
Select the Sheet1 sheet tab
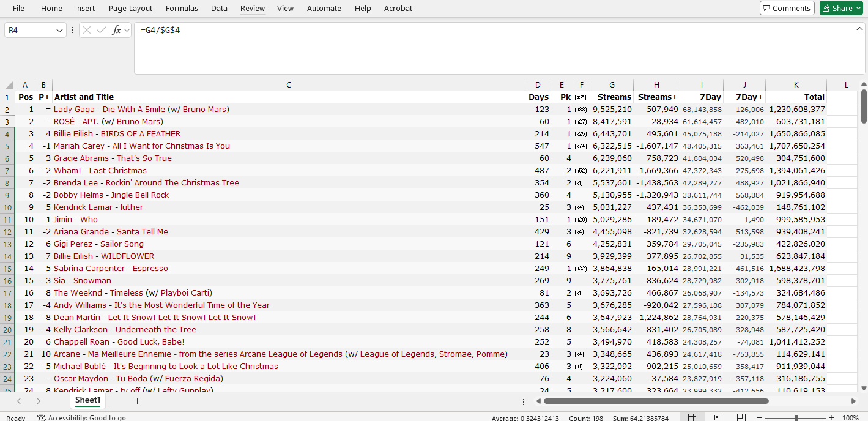87,400
